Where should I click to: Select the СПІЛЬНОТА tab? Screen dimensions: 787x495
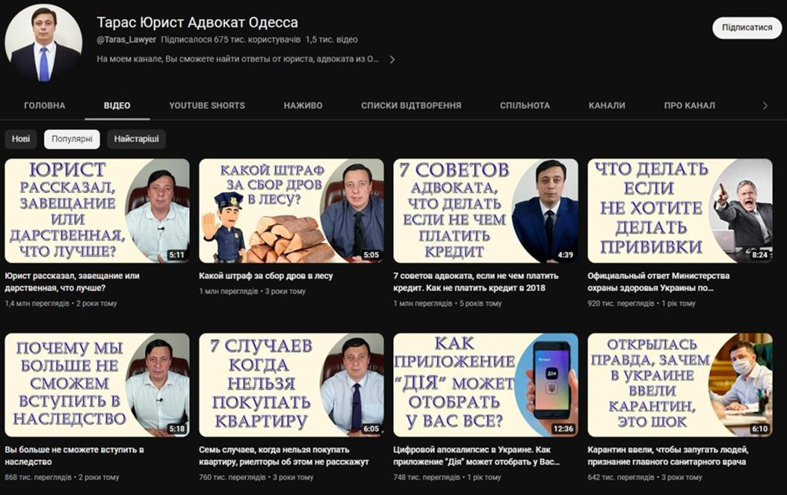tap(525, 105)
